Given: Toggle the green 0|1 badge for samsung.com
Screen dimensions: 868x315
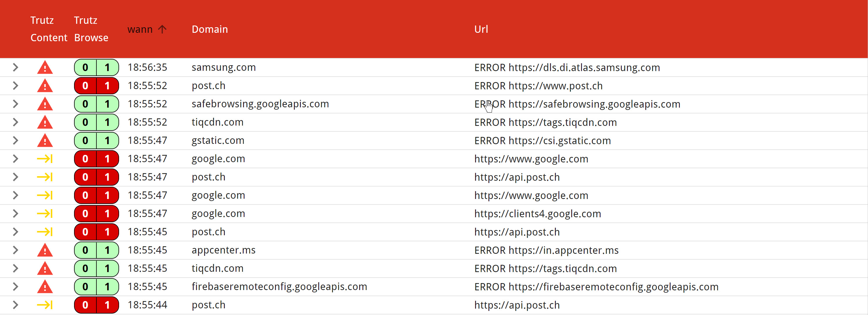Looking at the screenshot, I should click(x=96, y=68).
